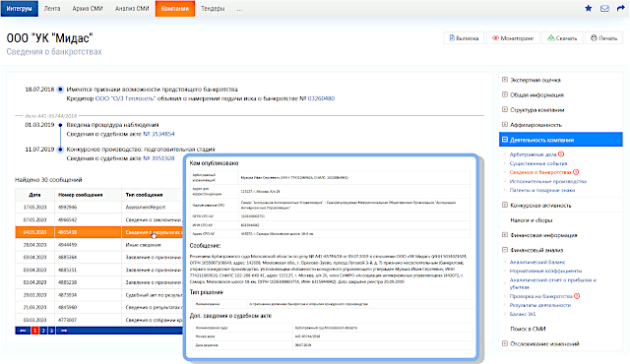Image resolution: width=630 pixels, height=364 pixels.
Task: Click the Выписка document button
Action: coord(464,38)
